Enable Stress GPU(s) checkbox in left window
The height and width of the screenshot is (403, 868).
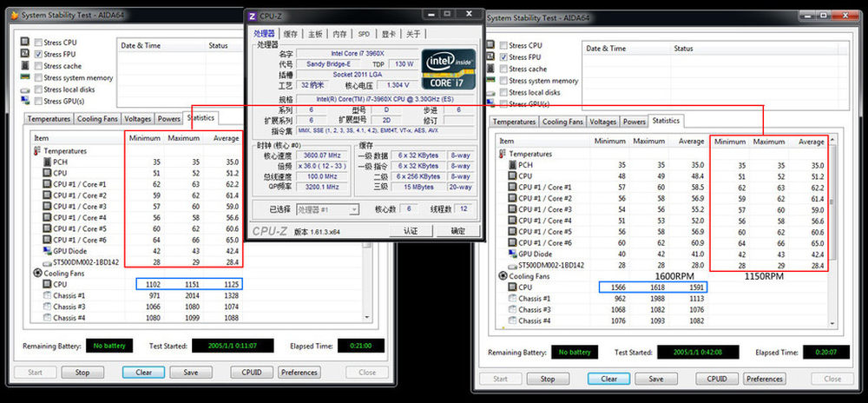click(38, 102)
